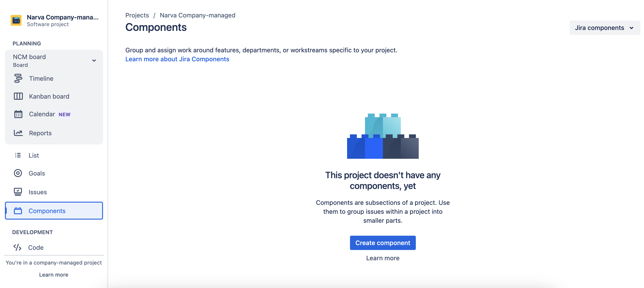Open the Jira components dropdown
This screenshot has height=288, width=644.
click(604, 28)
